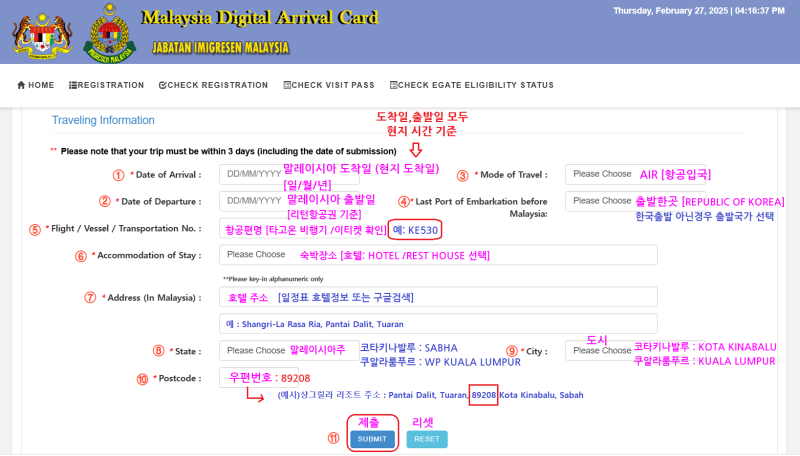
Task: Open the REGISTRATION menu item
Action: tap(107, 85)
